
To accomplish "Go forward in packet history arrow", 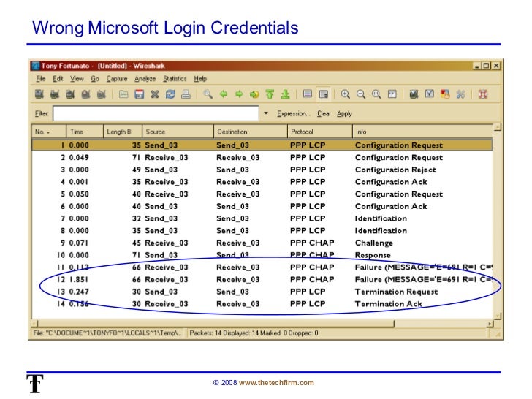I will coord(239,94).
